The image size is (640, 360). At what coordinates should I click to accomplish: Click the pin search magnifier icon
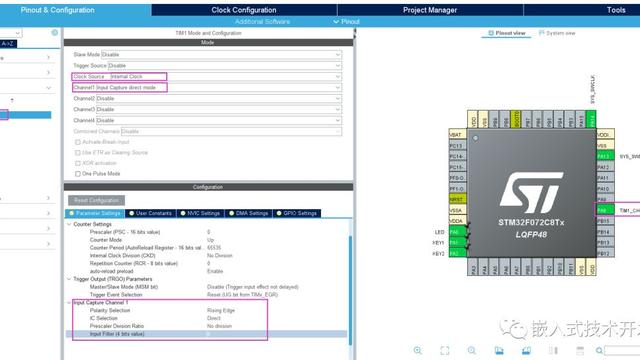pos(599,350)
